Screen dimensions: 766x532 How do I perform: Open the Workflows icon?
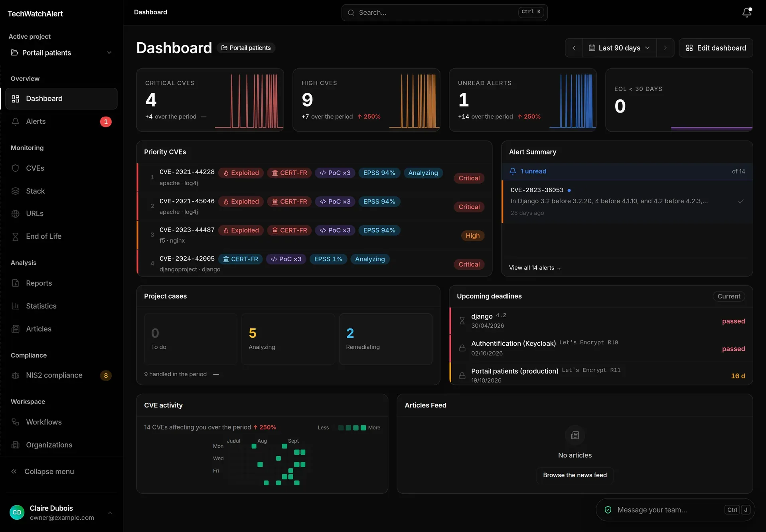pyautogui.click(x=16, y=422)
